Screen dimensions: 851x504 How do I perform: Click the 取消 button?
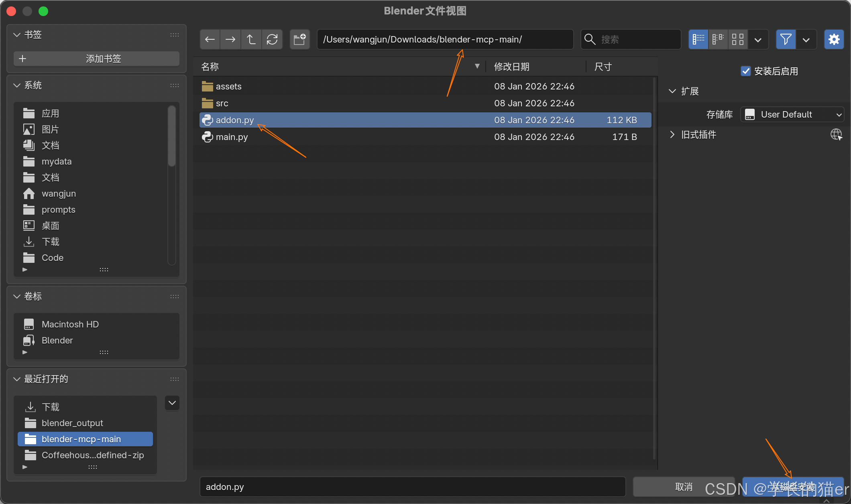click(x=683, y=487)
